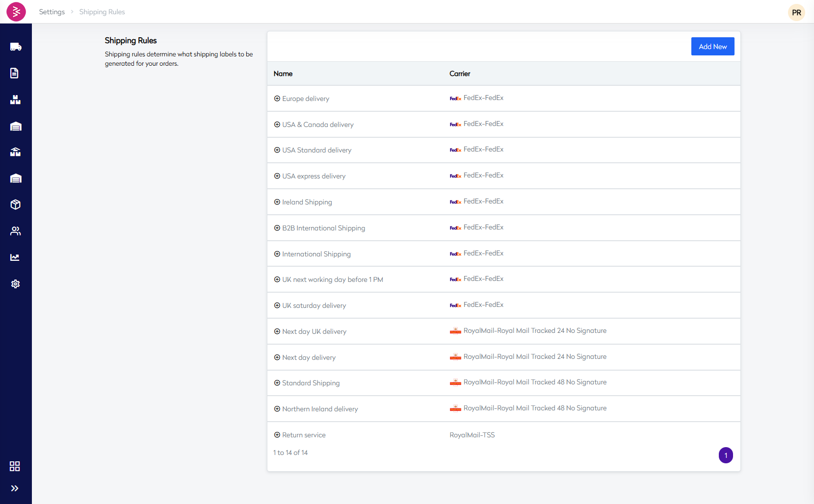Select the inventory boxes icon in the sidebar

16,100
